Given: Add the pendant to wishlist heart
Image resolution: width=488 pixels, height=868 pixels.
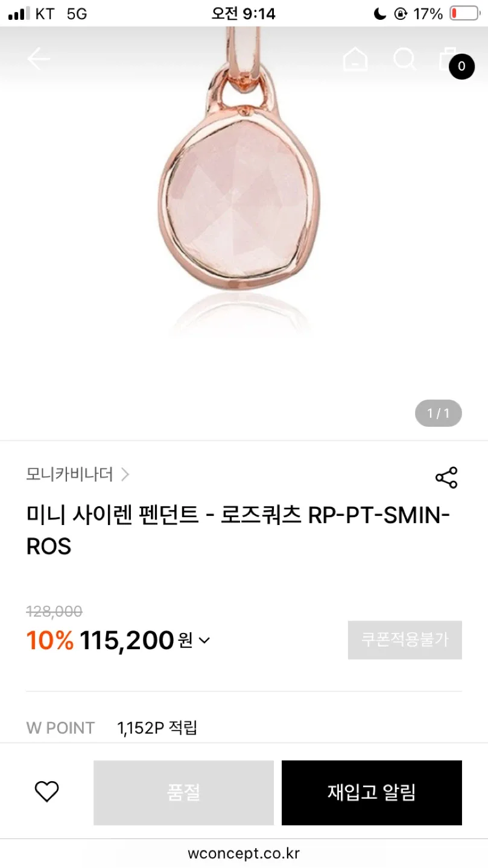Looking at the screenshot, I should tap(46, 791).
